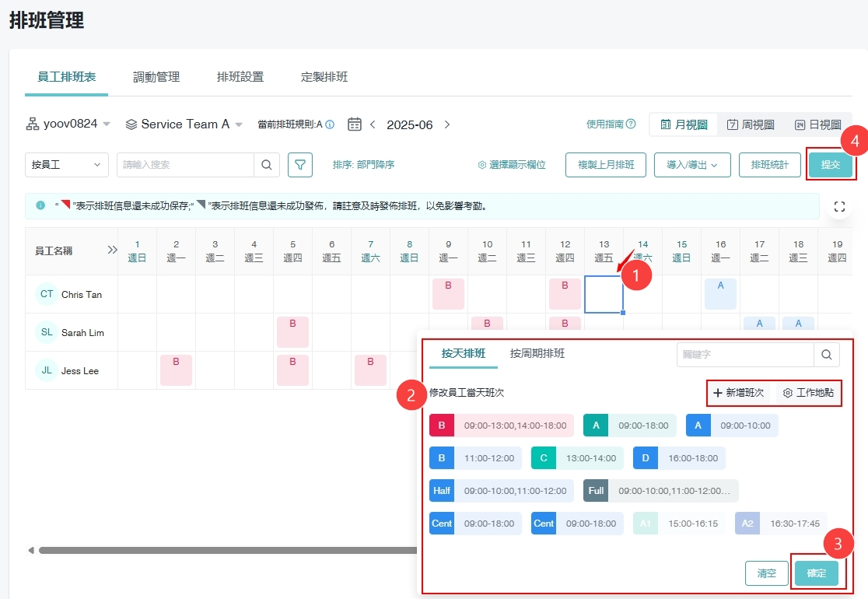Expand employee name column double-chevron
The image size is (868, 599).
click(112, 250)
